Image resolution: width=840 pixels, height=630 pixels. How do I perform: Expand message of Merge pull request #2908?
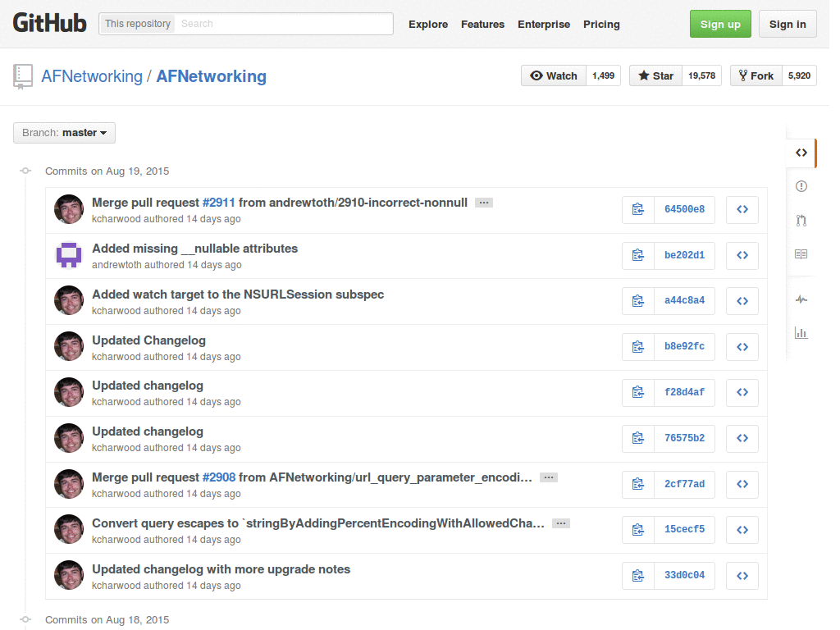[549, 477]
